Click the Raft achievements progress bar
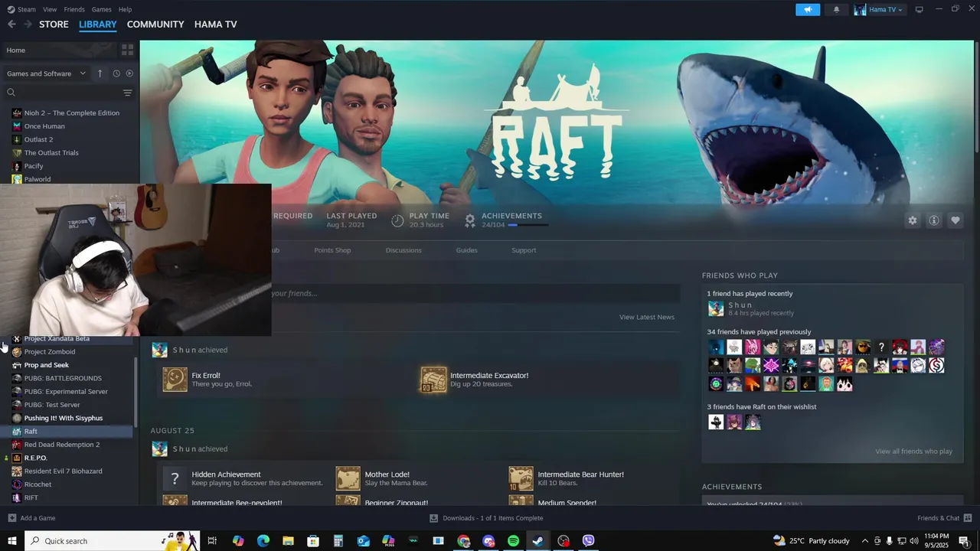This screenshot has width=980, height=551. 528,225
